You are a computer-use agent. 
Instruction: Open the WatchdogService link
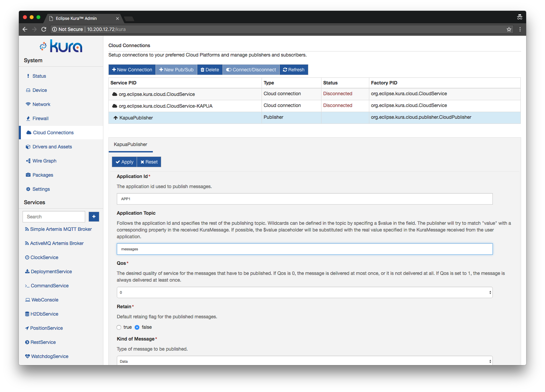[x=50, y=356]
